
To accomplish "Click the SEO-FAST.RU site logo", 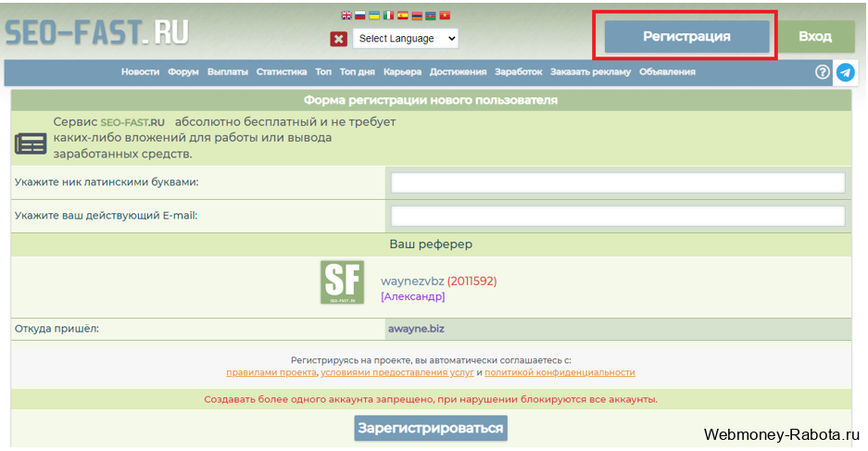I will 97,32.
